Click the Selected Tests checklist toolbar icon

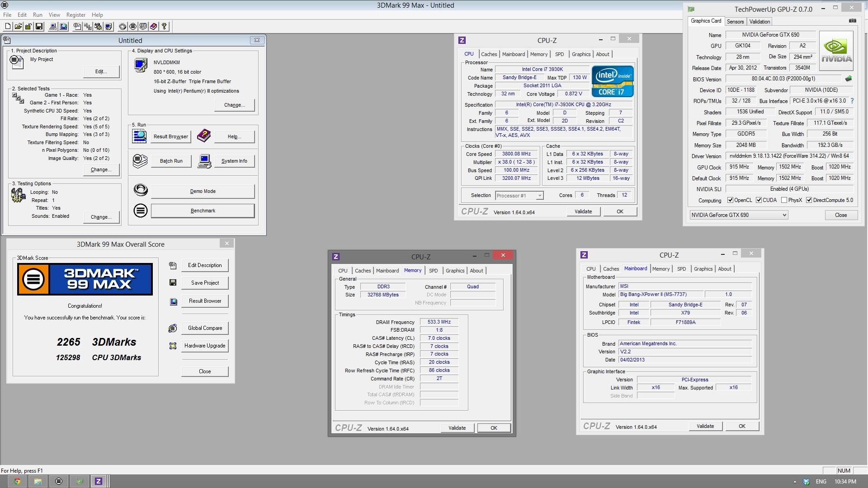click(88, 26)
